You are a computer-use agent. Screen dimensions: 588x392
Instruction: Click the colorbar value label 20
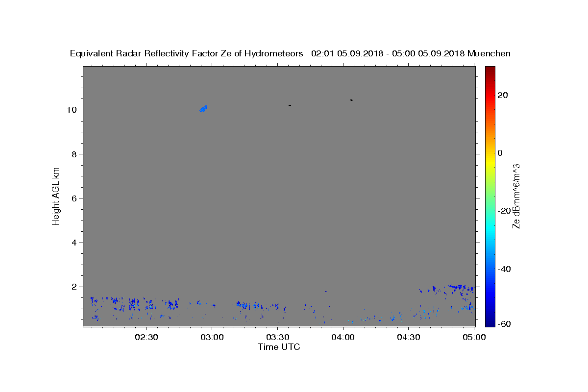[x=503, y=95]
